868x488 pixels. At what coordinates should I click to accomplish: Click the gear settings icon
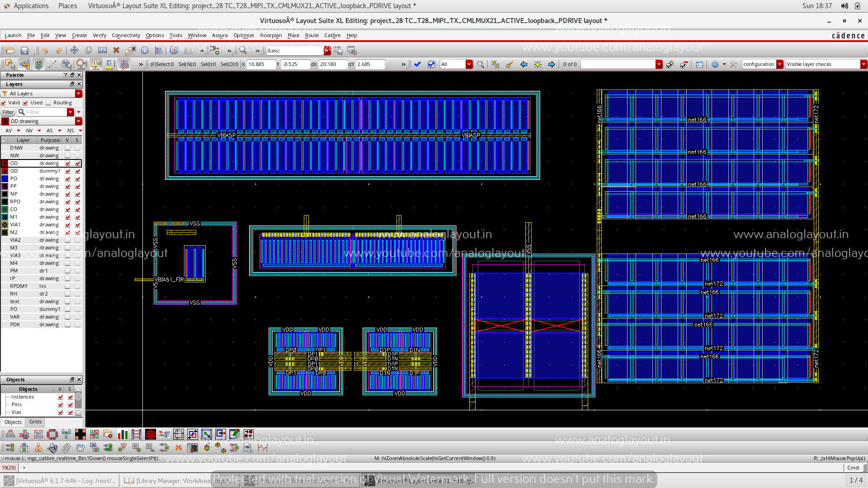(715, 64)
